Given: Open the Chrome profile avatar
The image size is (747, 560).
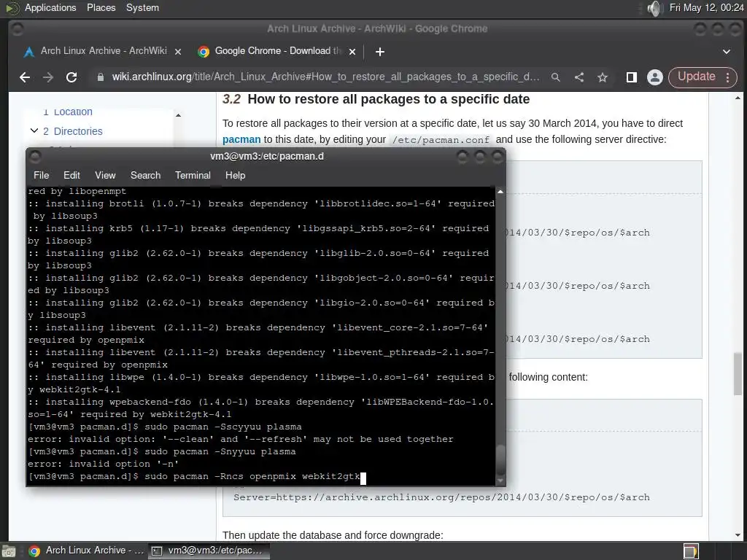Looking at the screenshot, I should [x=655, y=77].
